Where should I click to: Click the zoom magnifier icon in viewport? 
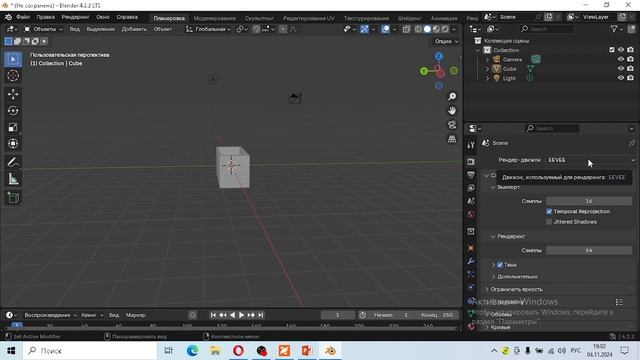pos(452,96)
